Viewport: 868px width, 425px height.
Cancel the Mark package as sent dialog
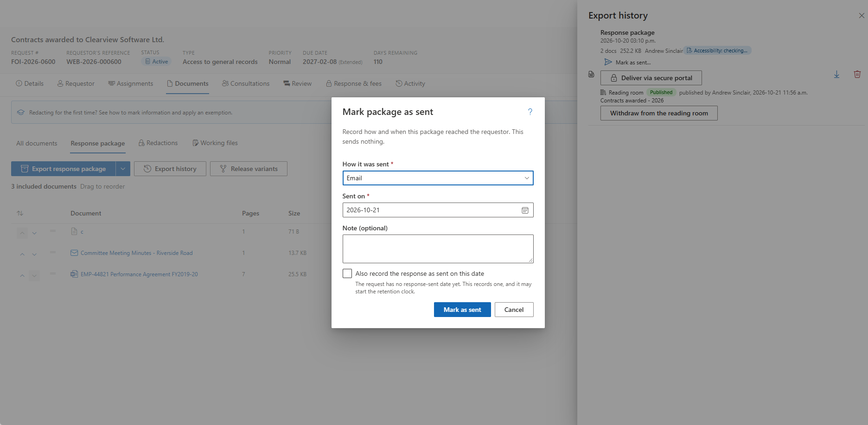point(514,310)
